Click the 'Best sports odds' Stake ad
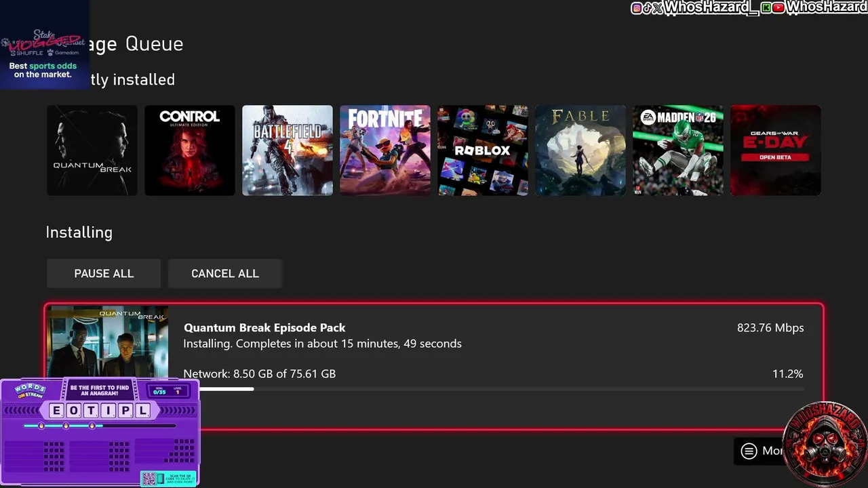868x488 pixels. (43, 45)
